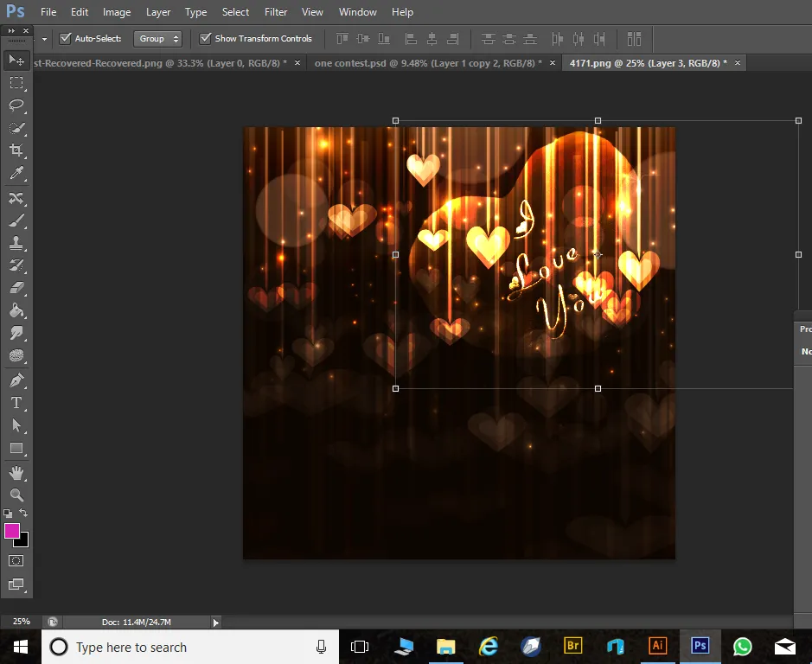
Task: Select the Eyedropper tool
Action: click(16, 173)
